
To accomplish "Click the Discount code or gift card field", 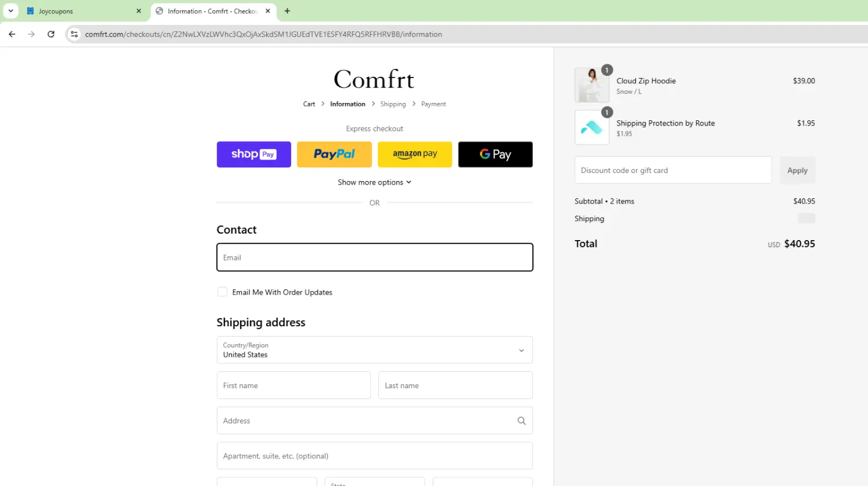I will click(673, 170).
